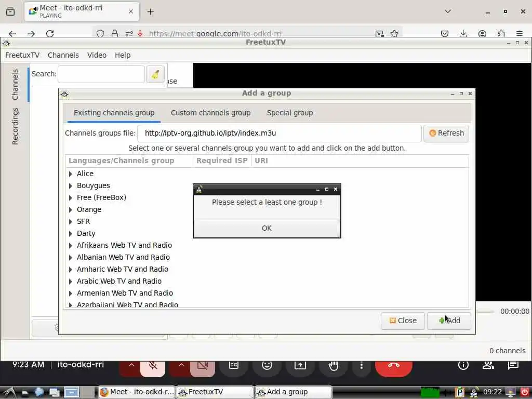Select the Armenian Web TV and Radio row
Viewport: 532px width, 399px height.
[267, 293]
